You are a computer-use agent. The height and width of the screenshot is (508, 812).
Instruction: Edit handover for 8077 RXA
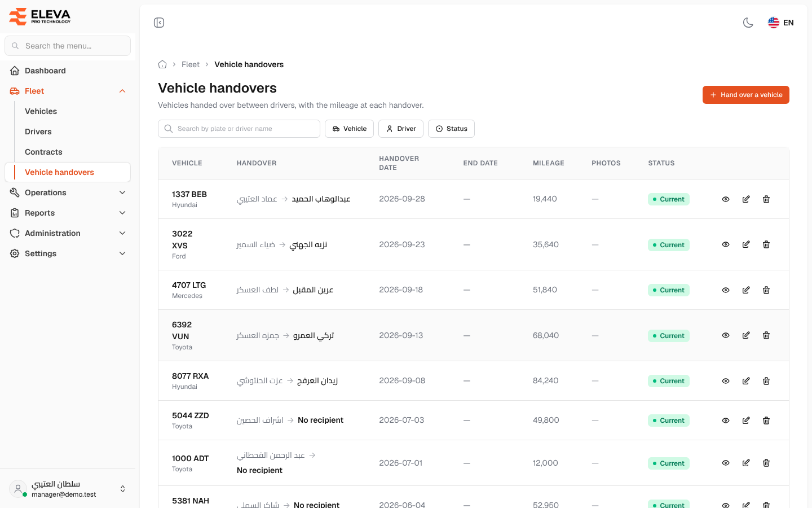(x=746, y=381)
